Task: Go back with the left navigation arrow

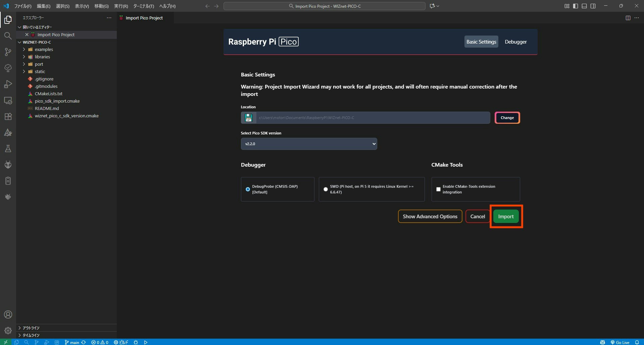Action: click(207, 6)
